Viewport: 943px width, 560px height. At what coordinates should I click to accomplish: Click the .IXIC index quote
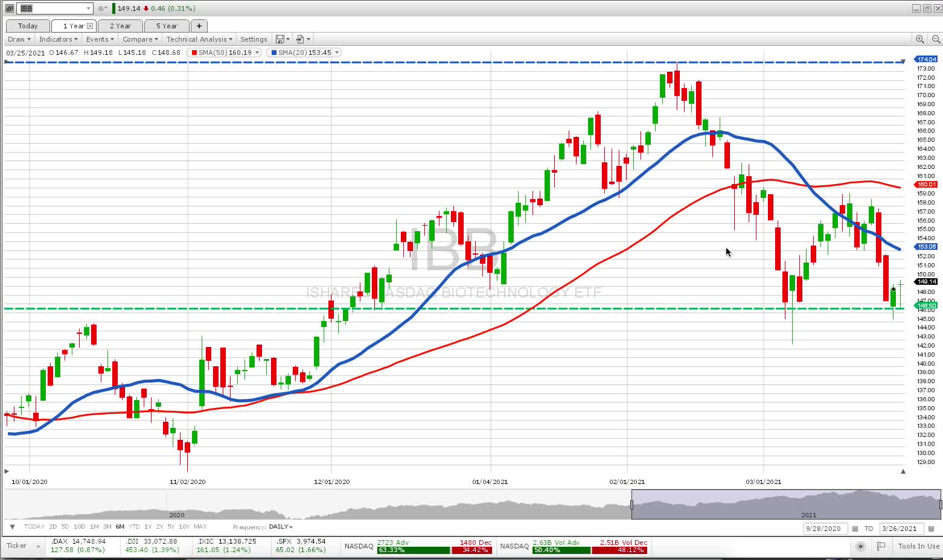point(227,546)
